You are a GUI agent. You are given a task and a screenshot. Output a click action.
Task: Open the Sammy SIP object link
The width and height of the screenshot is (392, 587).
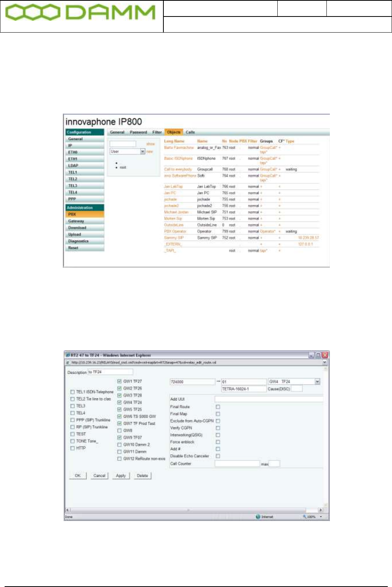pyautogui.click(x=174, y=238)
